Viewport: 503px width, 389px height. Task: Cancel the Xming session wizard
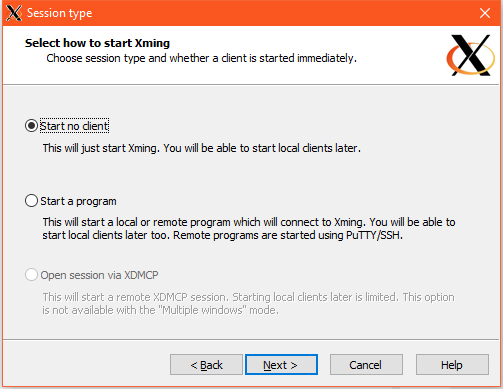pyautogui.click(x=366, y=365)
